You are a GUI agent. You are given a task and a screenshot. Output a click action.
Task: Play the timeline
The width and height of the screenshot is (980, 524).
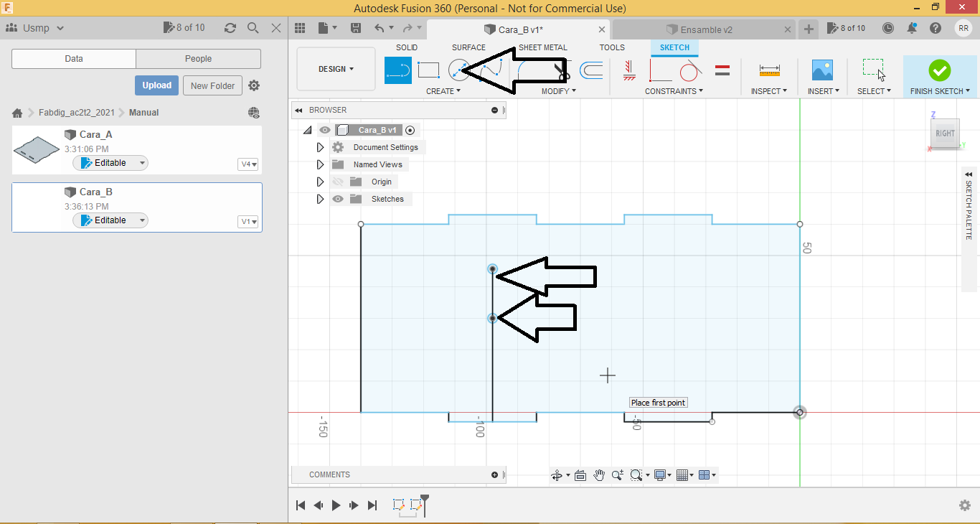(x=336, y=505)
